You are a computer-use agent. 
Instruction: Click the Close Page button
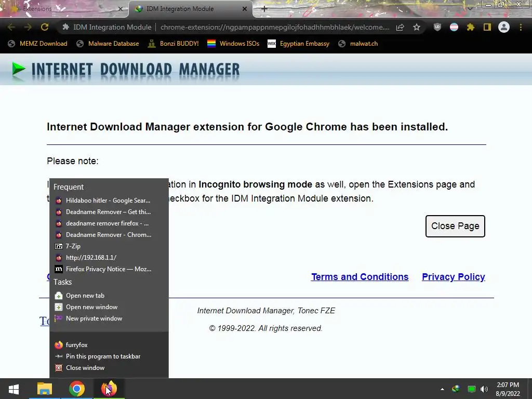[455, 226]
